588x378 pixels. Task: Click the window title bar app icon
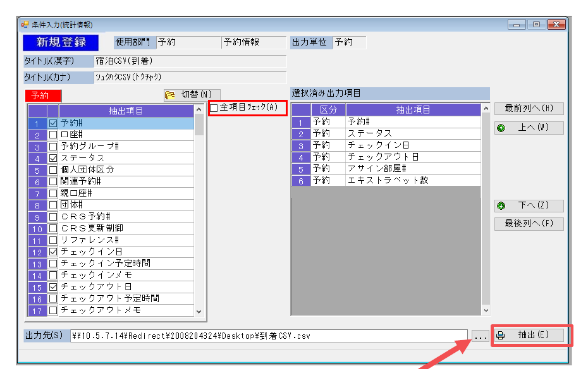pyautogui.click(x=25, y=25)
